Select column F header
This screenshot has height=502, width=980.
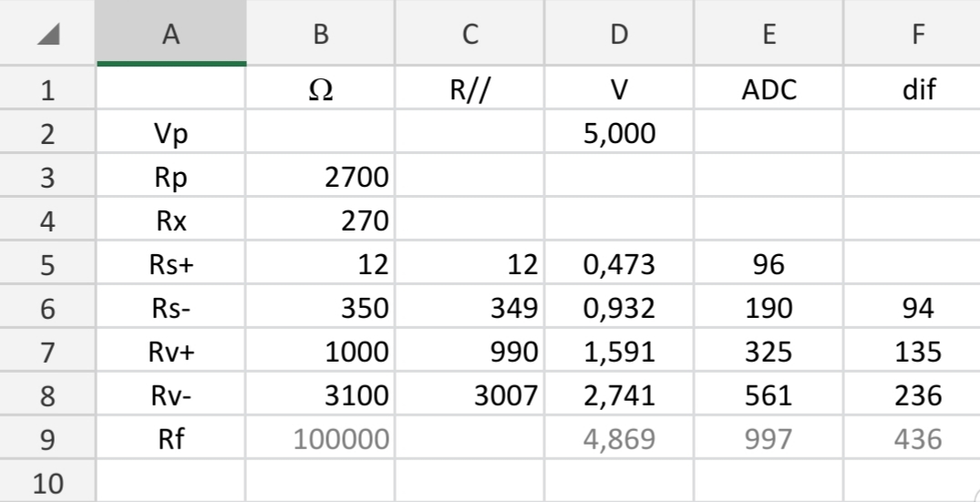[x=912, y=33]
